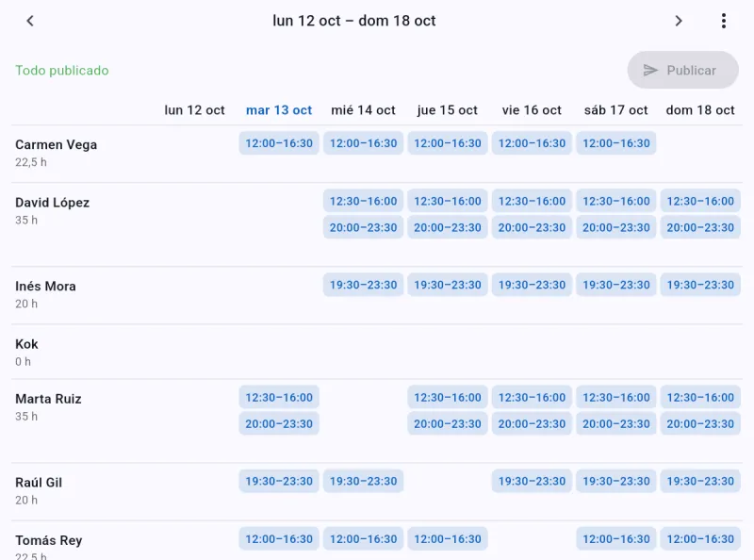The height and width of the screenshot is (560, 754).
Task: Add a shift for Kok on Wednesday
Action: click(x=363, y=352)
